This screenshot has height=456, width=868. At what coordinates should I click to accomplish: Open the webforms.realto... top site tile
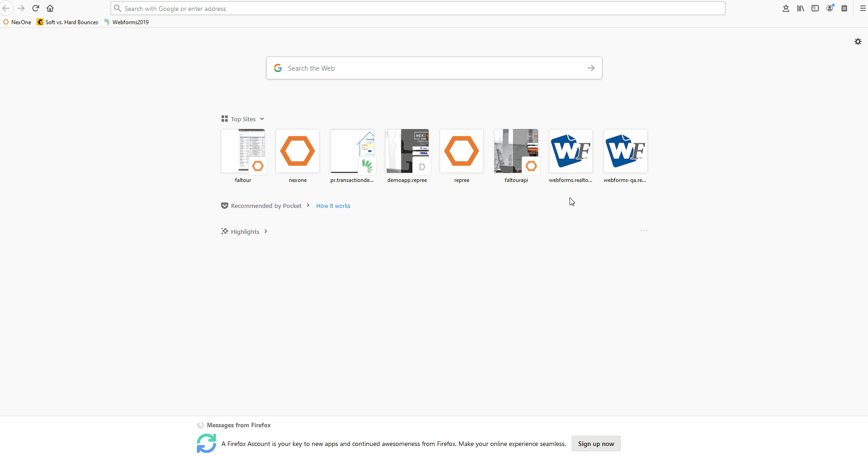(570, 151)
